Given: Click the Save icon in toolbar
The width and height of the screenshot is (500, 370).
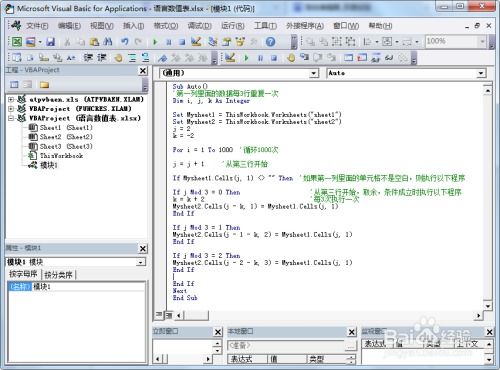Looking at the screenshot, I should tap(50, 42).
